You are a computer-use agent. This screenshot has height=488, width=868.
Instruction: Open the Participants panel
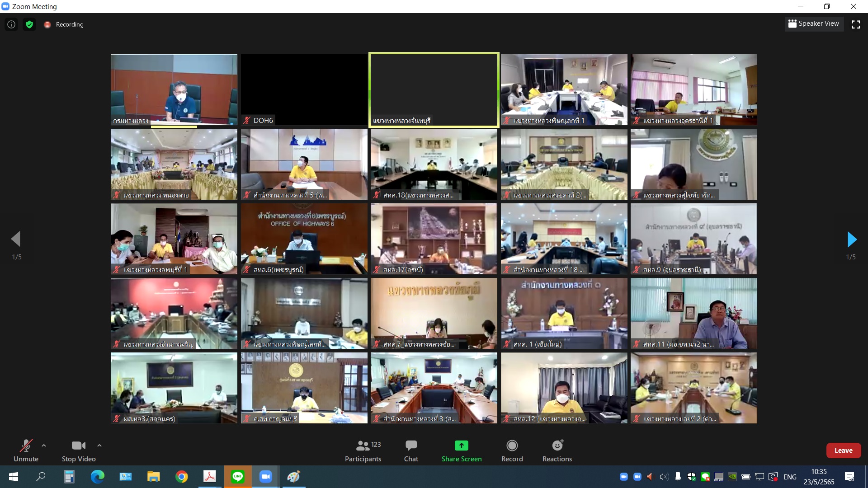pos(363,450)
